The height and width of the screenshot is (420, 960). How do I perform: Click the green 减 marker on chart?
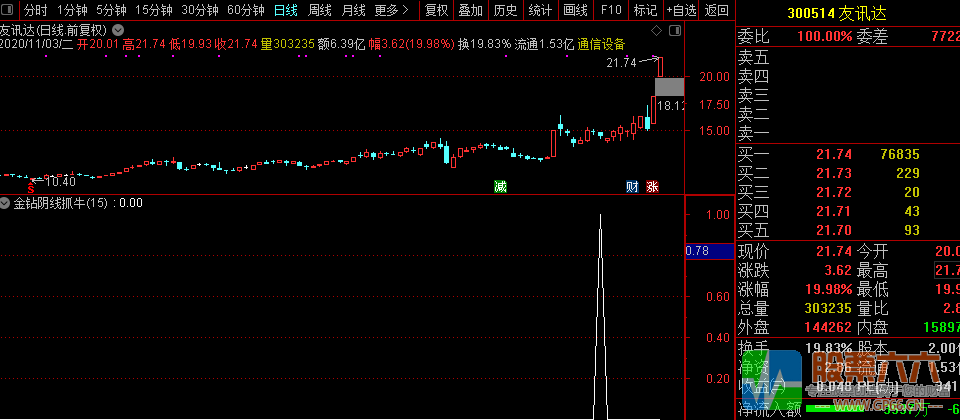[x=501, y=187]
